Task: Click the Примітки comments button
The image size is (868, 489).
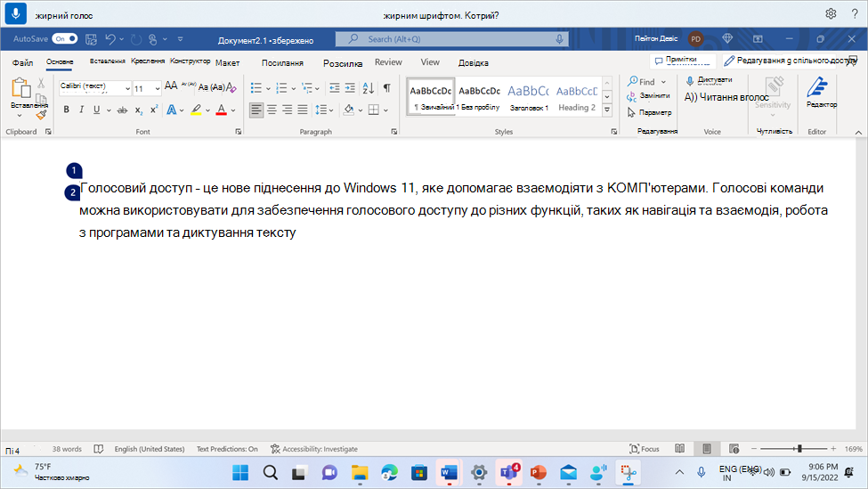Action: pyautogui.click(x=682, y=60)
